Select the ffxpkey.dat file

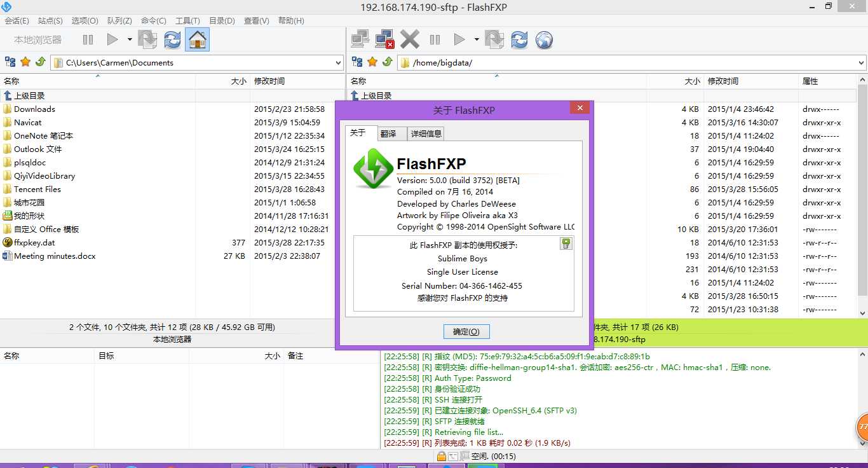(x=34, y=242)
